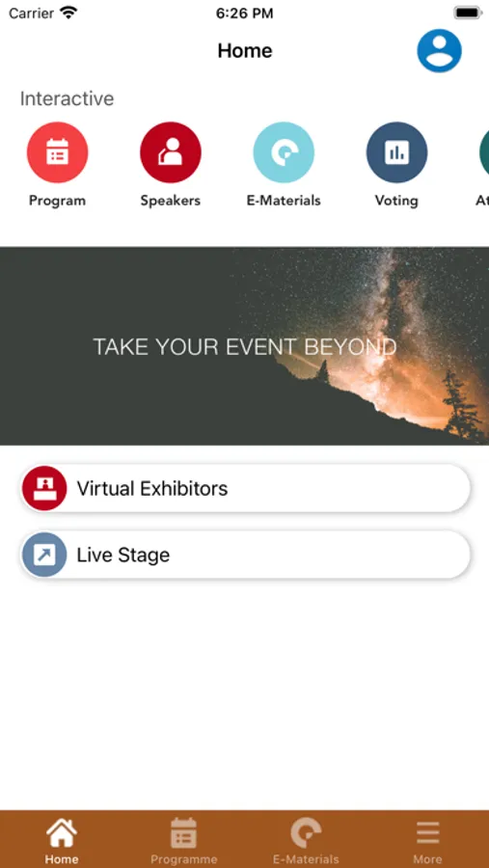Click the Program label text
This screenshot has height=868, width=489.
pos(58,201)
